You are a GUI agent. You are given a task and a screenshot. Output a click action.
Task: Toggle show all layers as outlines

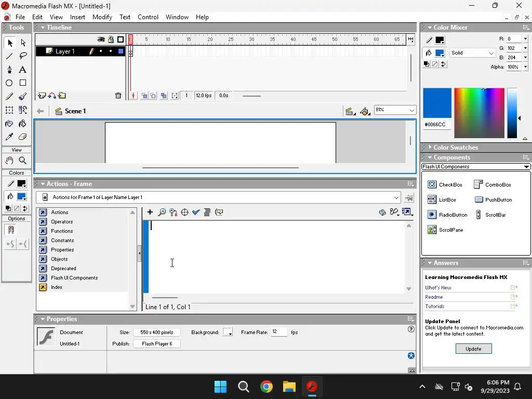121,39
